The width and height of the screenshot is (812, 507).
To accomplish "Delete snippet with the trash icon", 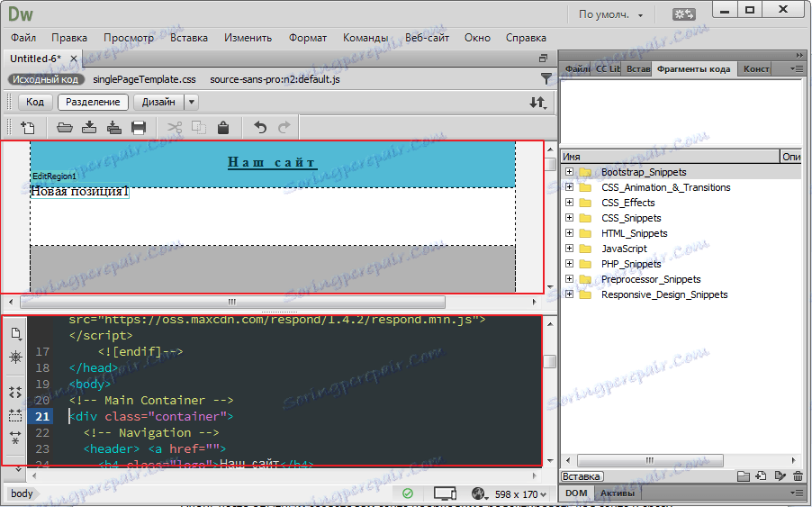I will [798, 475].
